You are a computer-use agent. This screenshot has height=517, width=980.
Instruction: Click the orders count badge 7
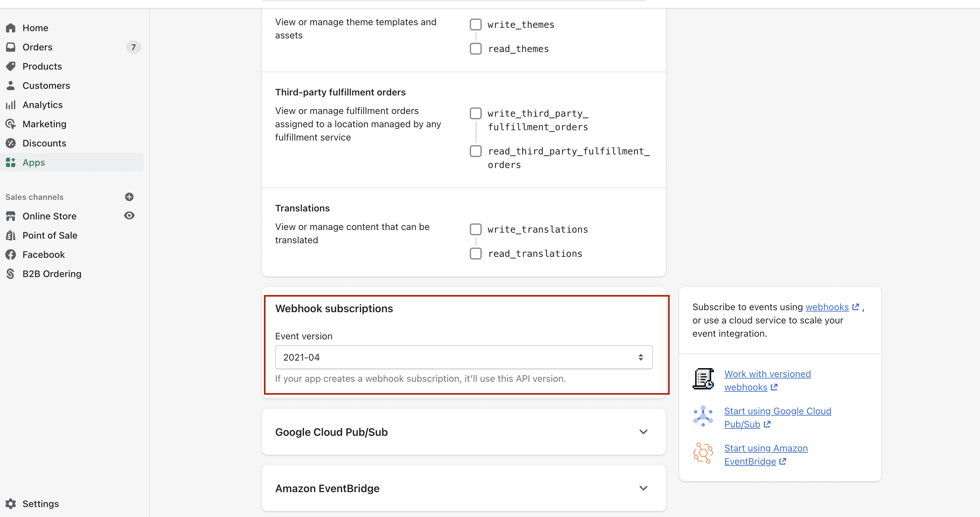[x=133, y=47]
